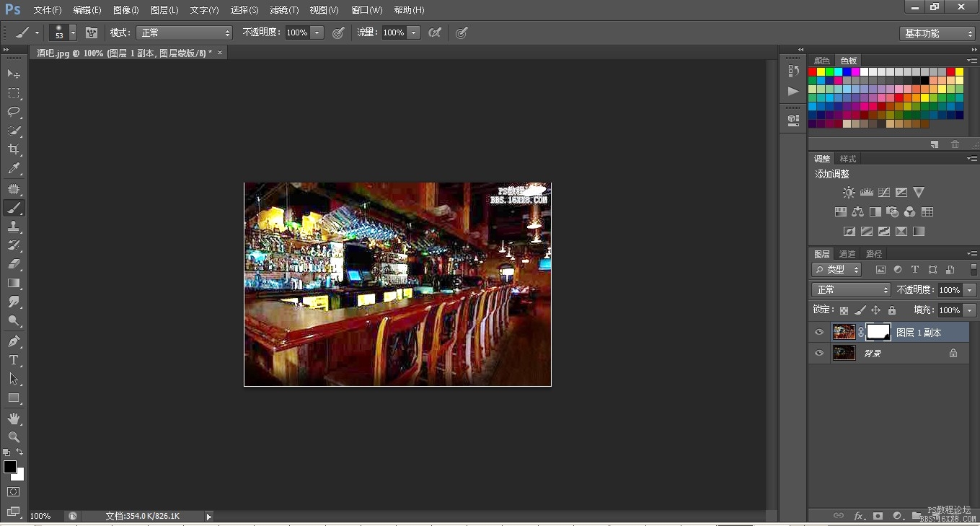Select the Quick Selection tool
Screen dimensions: 980x526
coord(14,131)
